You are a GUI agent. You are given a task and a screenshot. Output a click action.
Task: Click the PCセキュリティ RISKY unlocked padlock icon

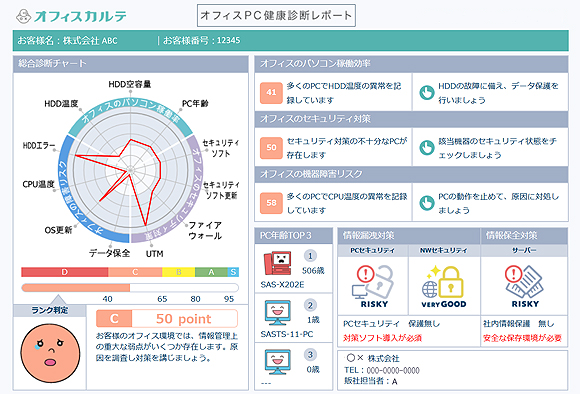pyautogui.click(x=373, y=283)
